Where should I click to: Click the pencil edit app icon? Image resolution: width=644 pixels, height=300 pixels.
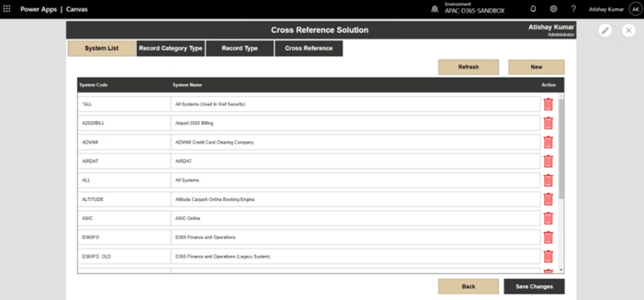[605, 31]
